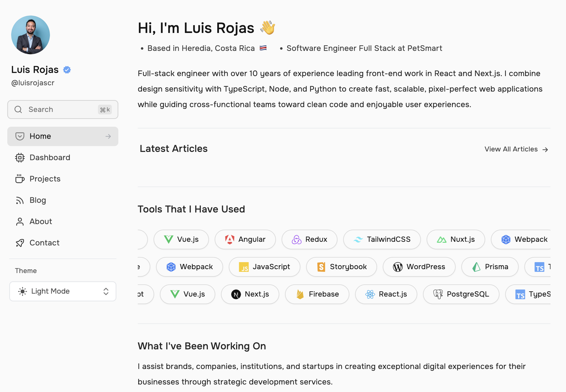Screen dimensions: 566x392
Task: Click the PostgreSQL tool chip
Action: [461, 294]
